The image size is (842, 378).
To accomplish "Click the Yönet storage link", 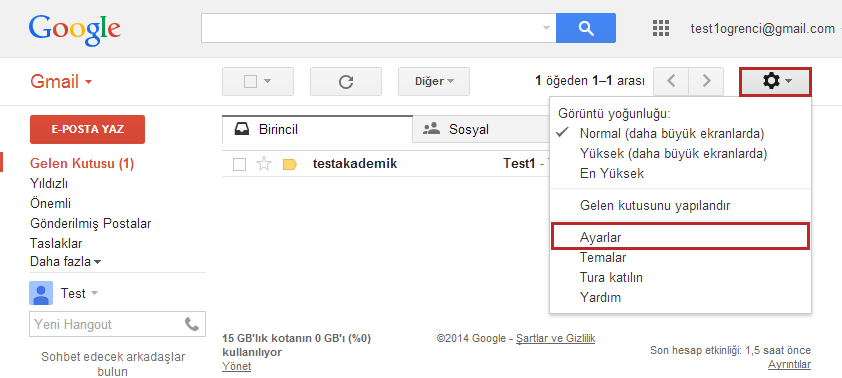I will [236, 366].
